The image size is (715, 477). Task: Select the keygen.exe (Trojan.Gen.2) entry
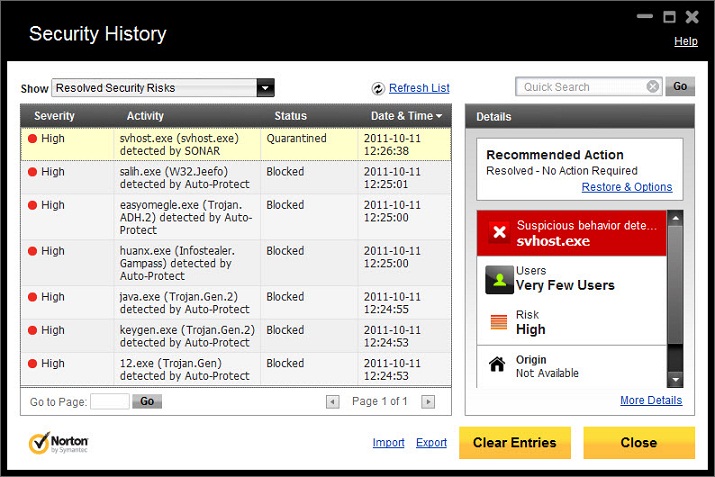(x=236, y=336)
